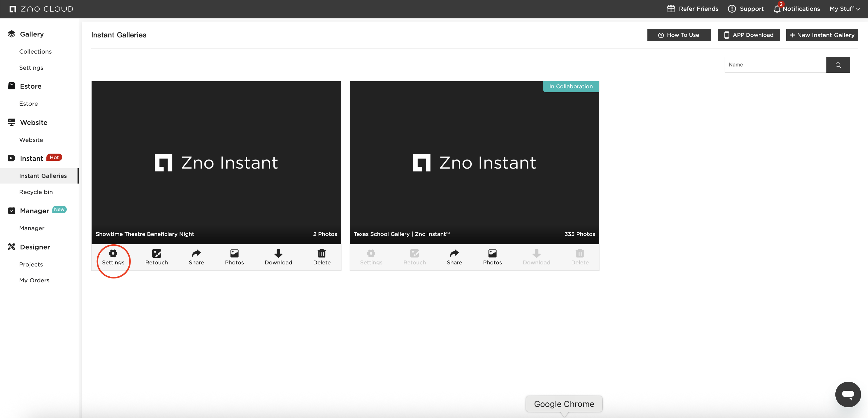Select the Instant sidebar section
The image size is (868, 418).
click(x=32, y=158)
